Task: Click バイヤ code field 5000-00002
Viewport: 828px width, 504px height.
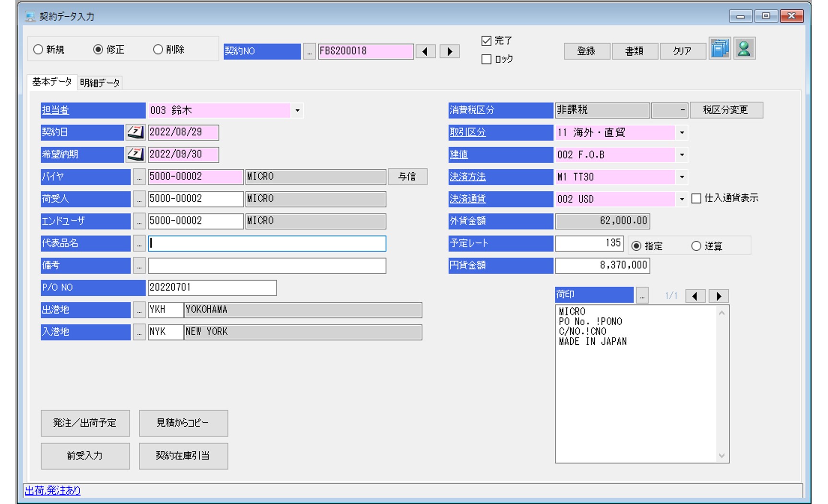Action: [195, 176]
